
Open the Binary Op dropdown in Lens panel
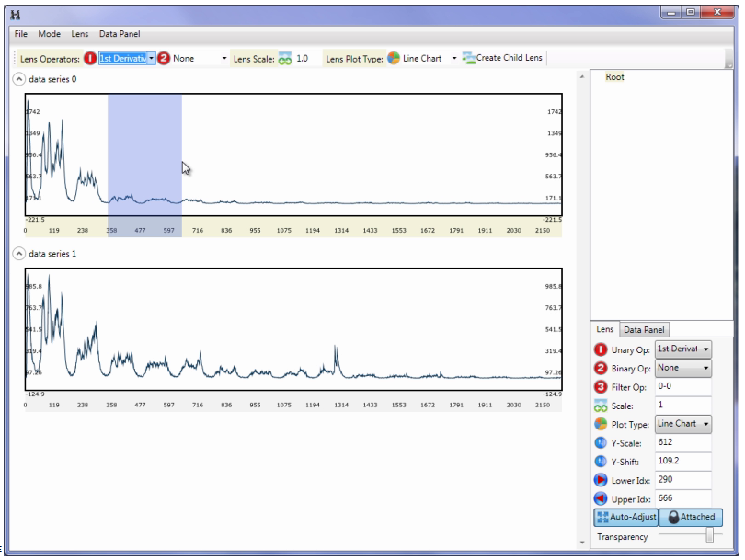coord(682,368)
